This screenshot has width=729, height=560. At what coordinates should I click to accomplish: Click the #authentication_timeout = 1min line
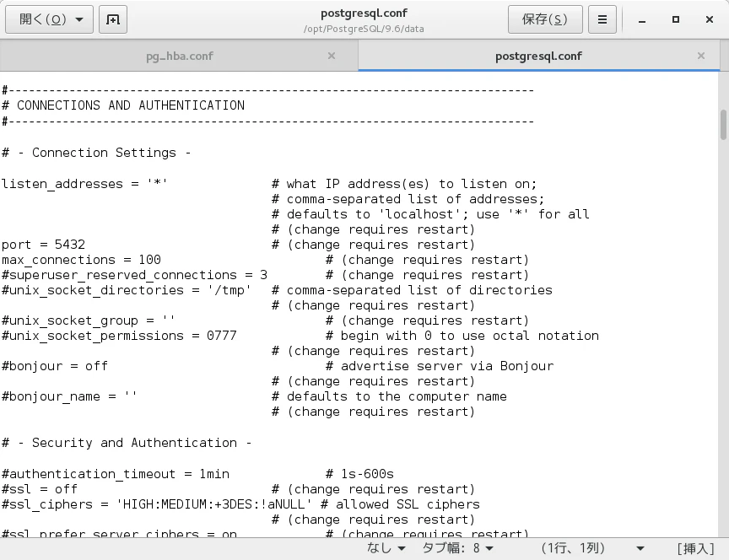(x=116, y=474)
